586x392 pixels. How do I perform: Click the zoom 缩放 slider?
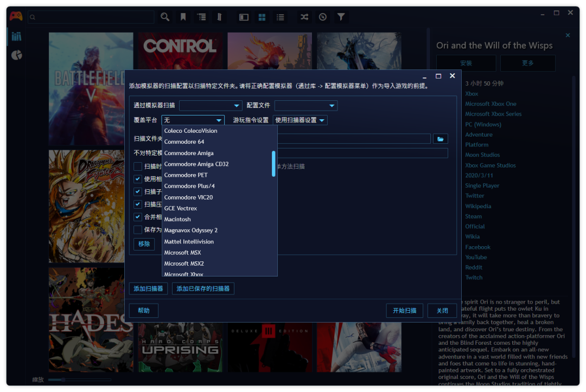(80, 380)
